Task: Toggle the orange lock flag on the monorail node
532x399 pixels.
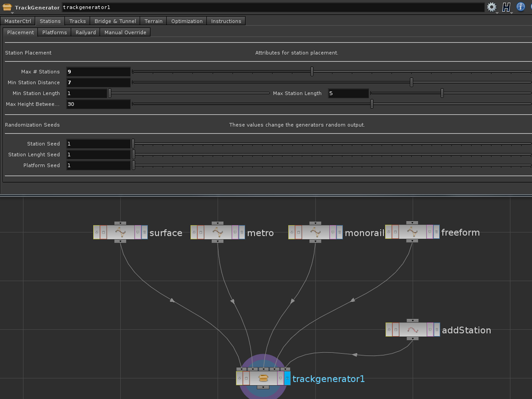Action: tap(298, 232)
